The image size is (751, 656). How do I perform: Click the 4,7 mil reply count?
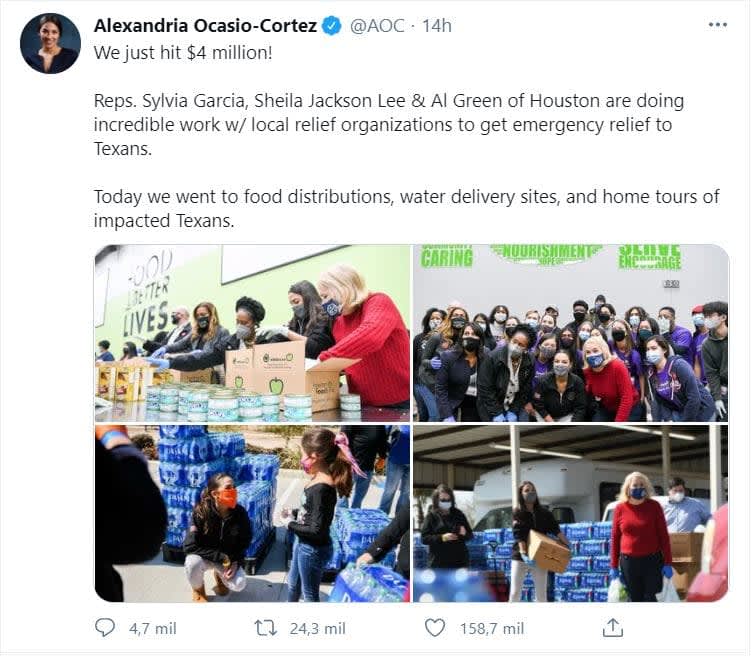coord(152,628)
